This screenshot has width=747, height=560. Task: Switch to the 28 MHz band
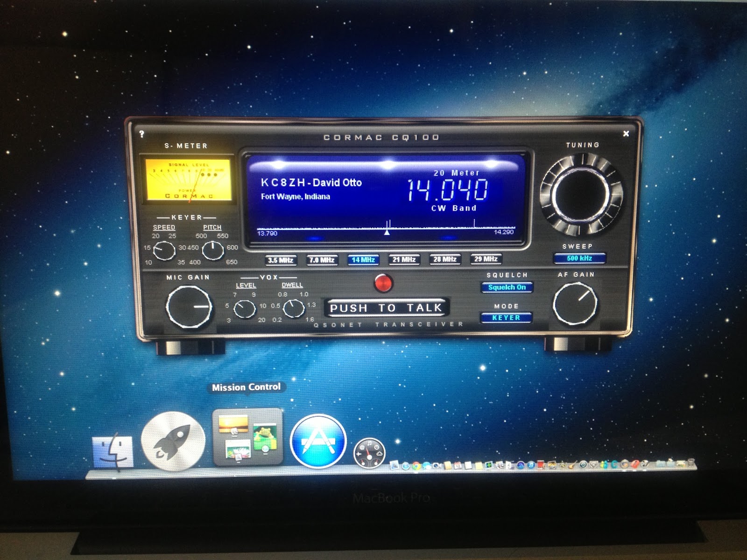click(x=445, y=259)
